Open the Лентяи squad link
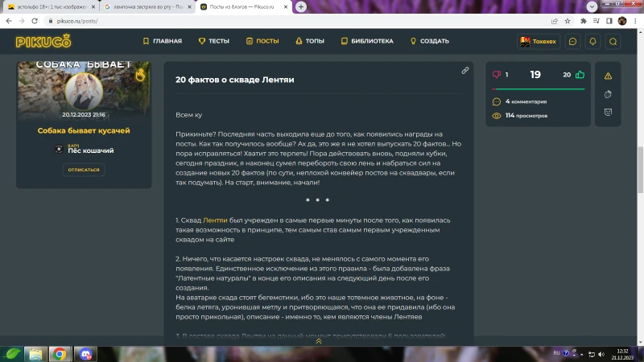The width and height of the screenshot is (644, 362). (x=215, y=220)
